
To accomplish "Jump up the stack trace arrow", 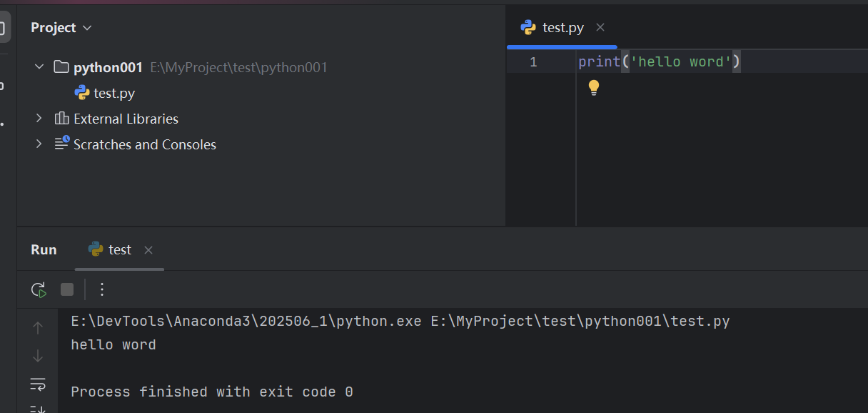I will 38,328.
